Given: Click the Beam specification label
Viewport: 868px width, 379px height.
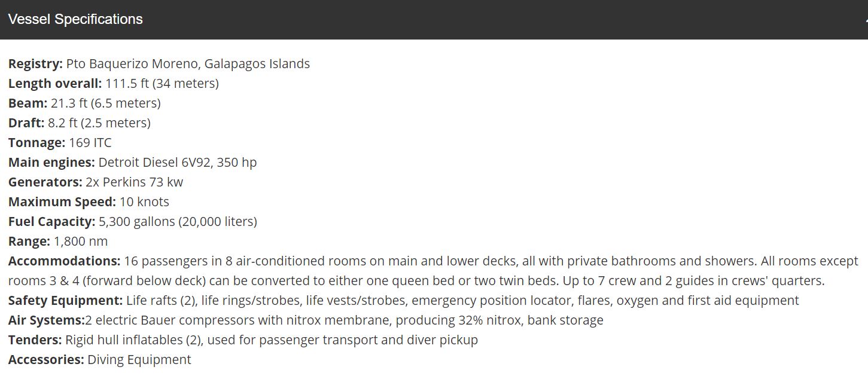Looking at the screenshot, I should point(28,103).
